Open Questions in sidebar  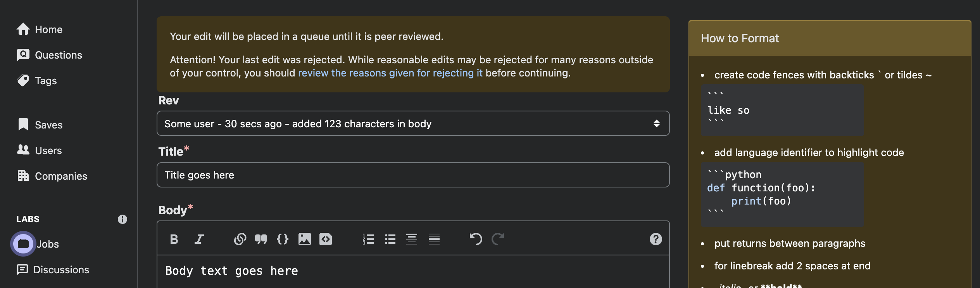(x=59, y=55)
